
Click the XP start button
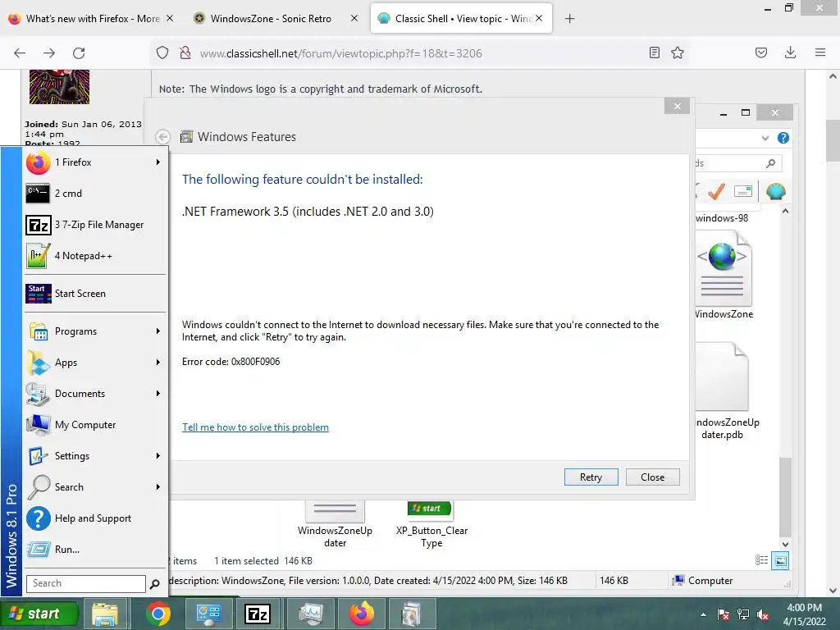pyautogui.click(x=39, y=614)
